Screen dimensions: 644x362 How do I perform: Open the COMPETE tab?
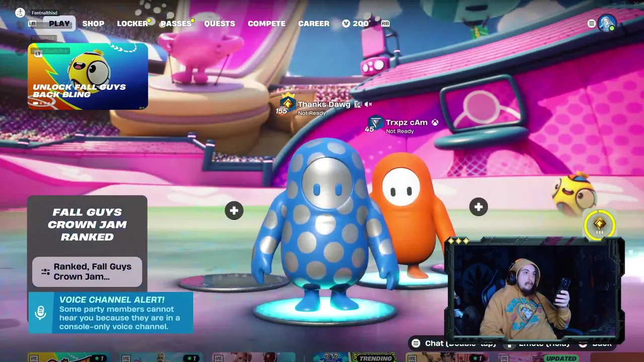tap(267, 24)
